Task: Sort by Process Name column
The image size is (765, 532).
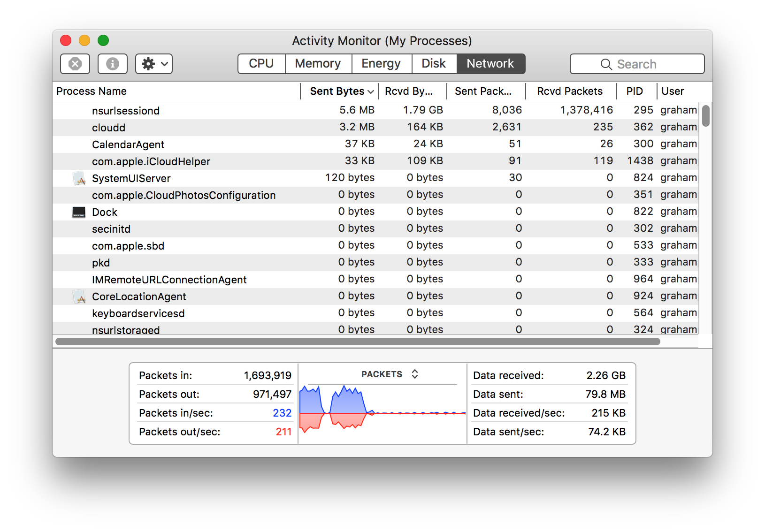Action: (x=176, y=91)
